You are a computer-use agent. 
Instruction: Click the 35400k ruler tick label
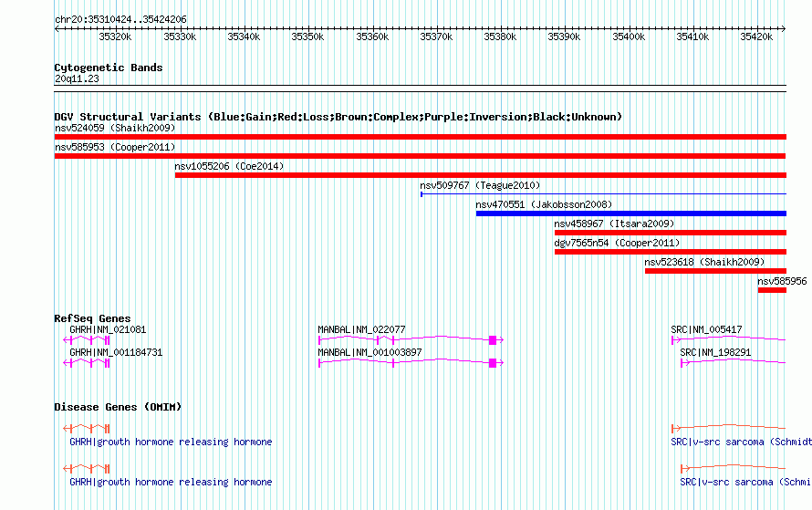(629, 36)
